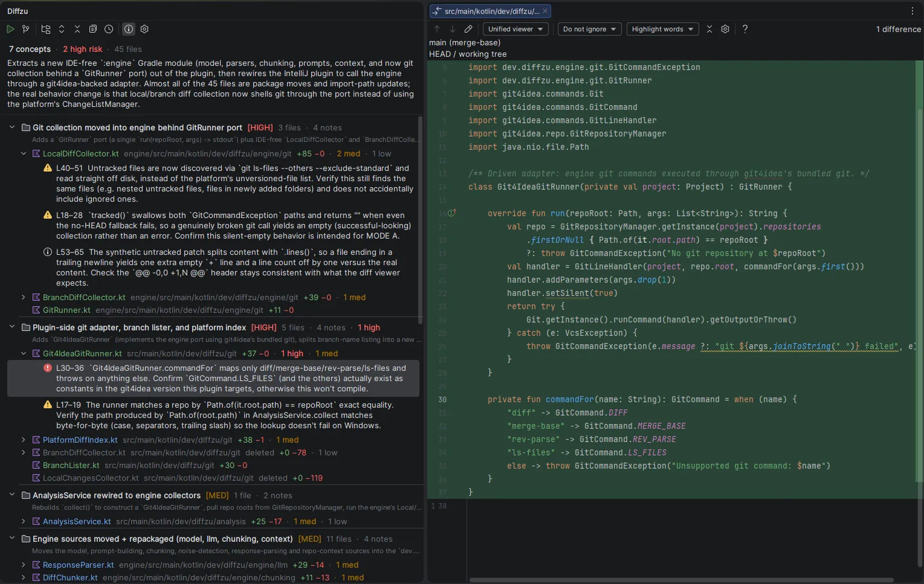This screenshot has width=924, height=584.
Task: Open the Highlight words dropdown
Action: pos(662,29)
